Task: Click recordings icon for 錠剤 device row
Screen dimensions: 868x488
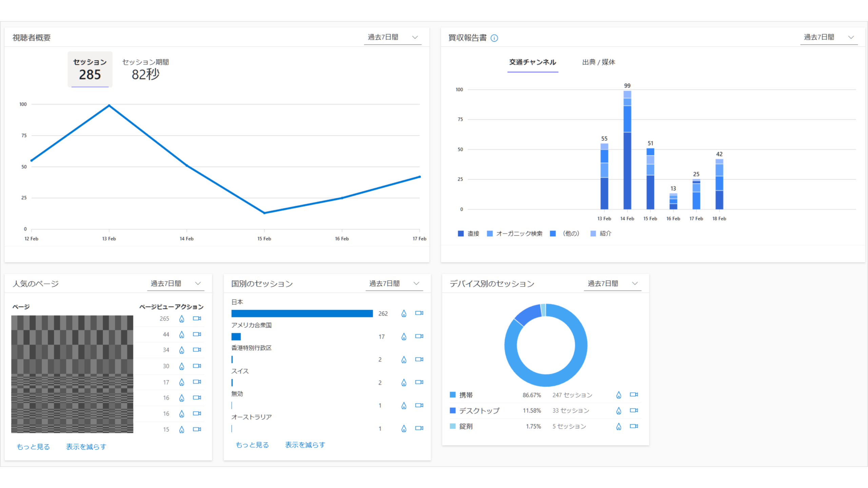Action: [x=634, y=426]
